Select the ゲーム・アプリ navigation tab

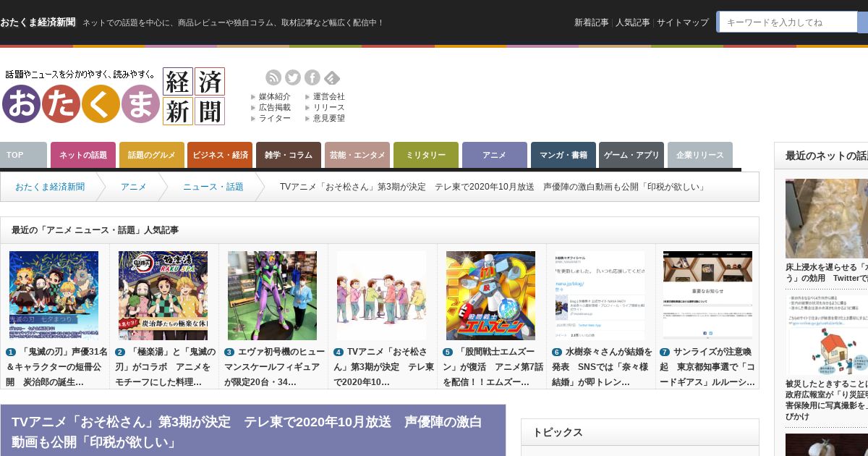(x=631, y=155)
